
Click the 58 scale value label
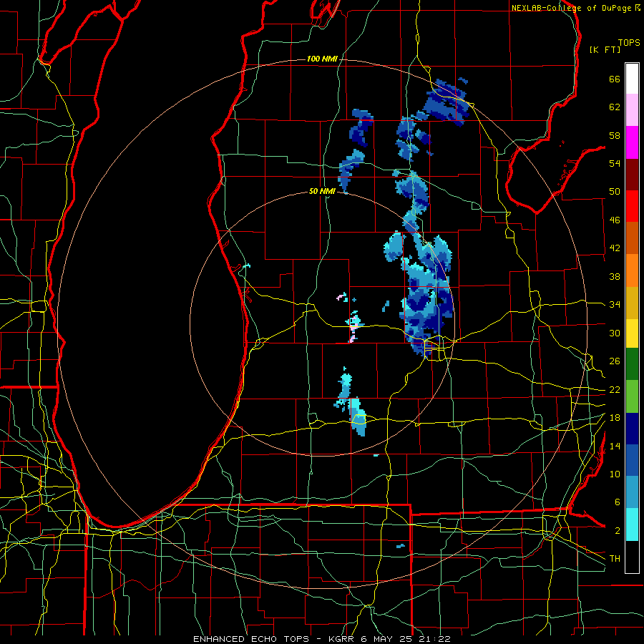point(615,135)
